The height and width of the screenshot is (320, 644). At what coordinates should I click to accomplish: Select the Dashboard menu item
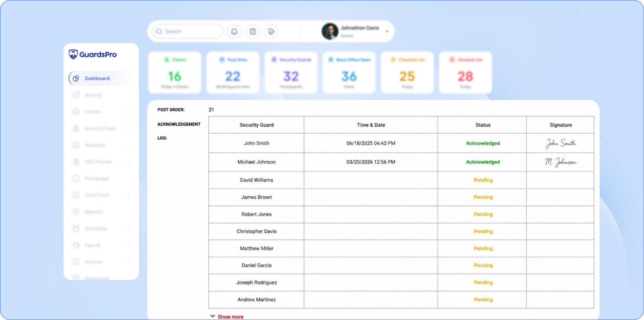[x=97, y=78]
